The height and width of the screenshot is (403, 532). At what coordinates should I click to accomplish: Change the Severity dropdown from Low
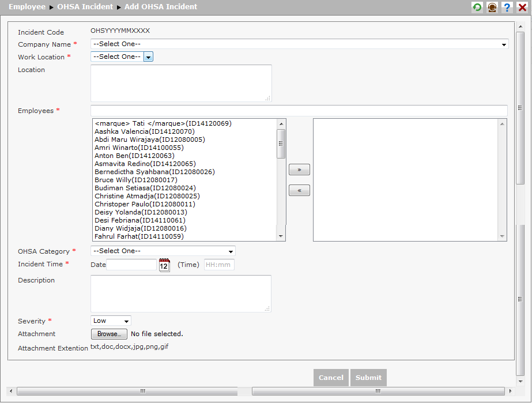(110, 321)
